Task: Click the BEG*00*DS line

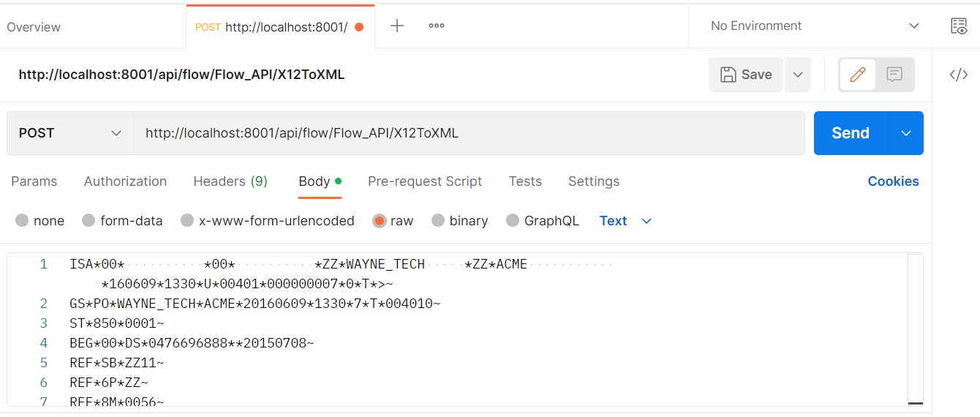Action: pyautogui.click(x=192, y=343)
